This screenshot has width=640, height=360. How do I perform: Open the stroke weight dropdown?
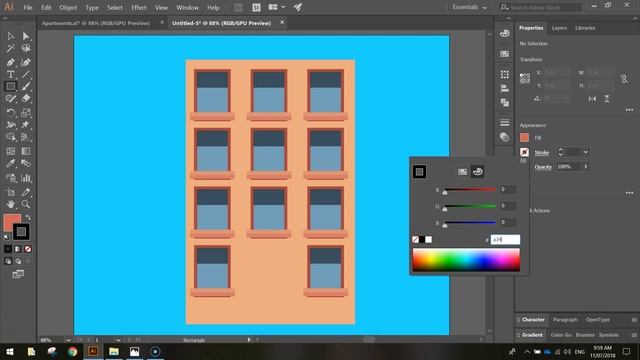[x=586, y=152]
